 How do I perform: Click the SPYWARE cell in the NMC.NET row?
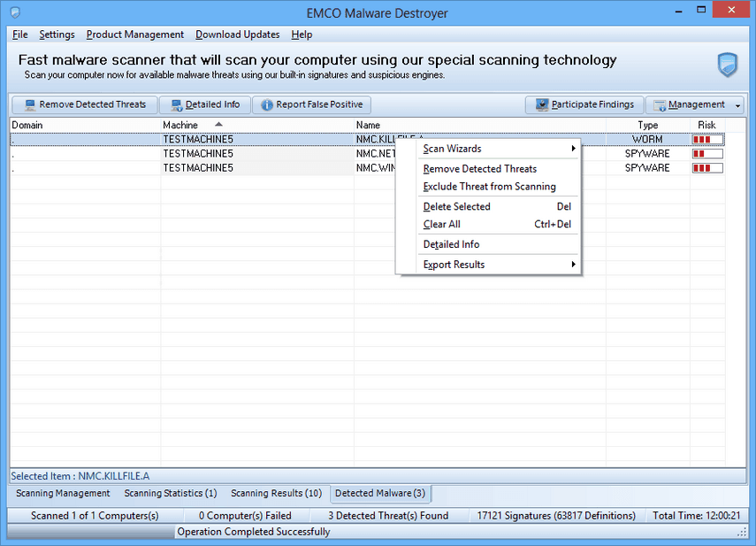coord(647,154)
